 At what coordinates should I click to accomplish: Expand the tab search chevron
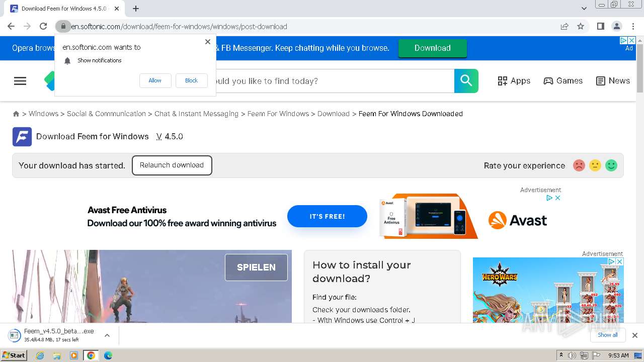584,9
